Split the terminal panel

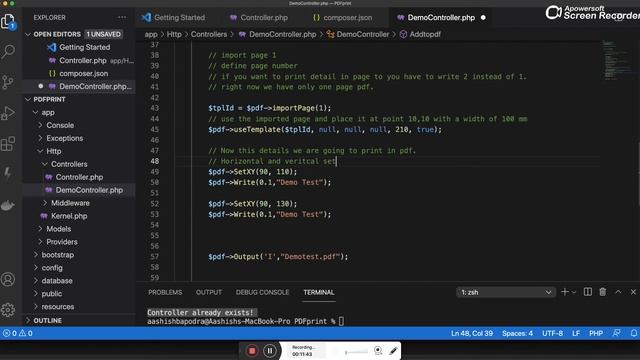(588, 292)
